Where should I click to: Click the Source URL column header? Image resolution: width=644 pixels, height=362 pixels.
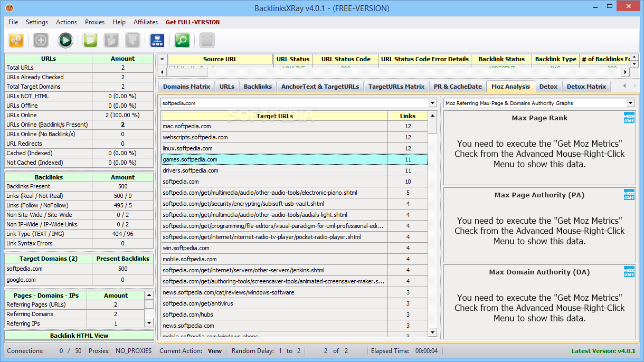220,59
